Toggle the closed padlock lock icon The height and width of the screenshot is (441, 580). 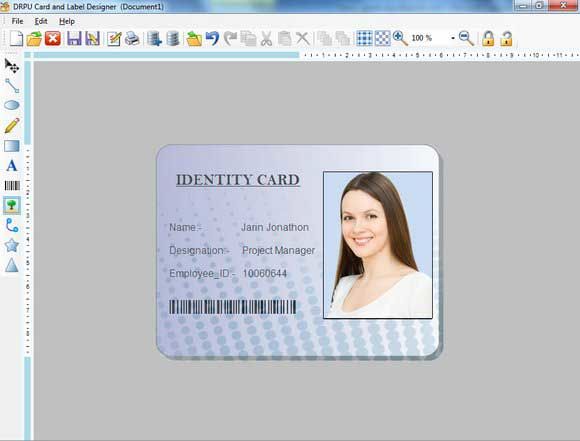point(488,38)
